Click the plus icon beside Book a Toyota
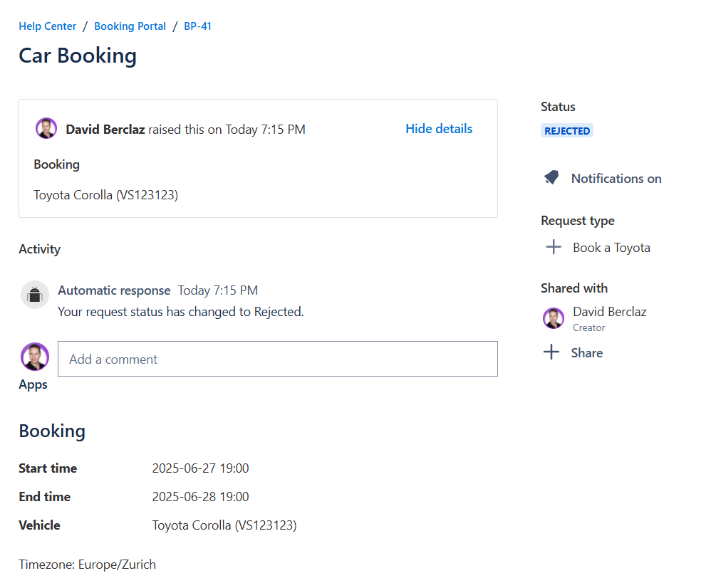This screenshot has width=711, height=588. [553, 248]
